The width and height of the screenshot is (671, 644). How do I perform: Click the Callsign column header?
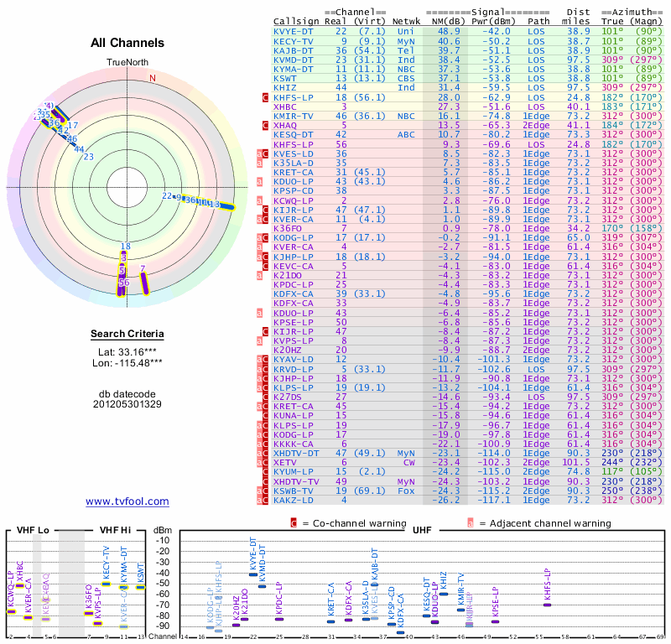296,20
